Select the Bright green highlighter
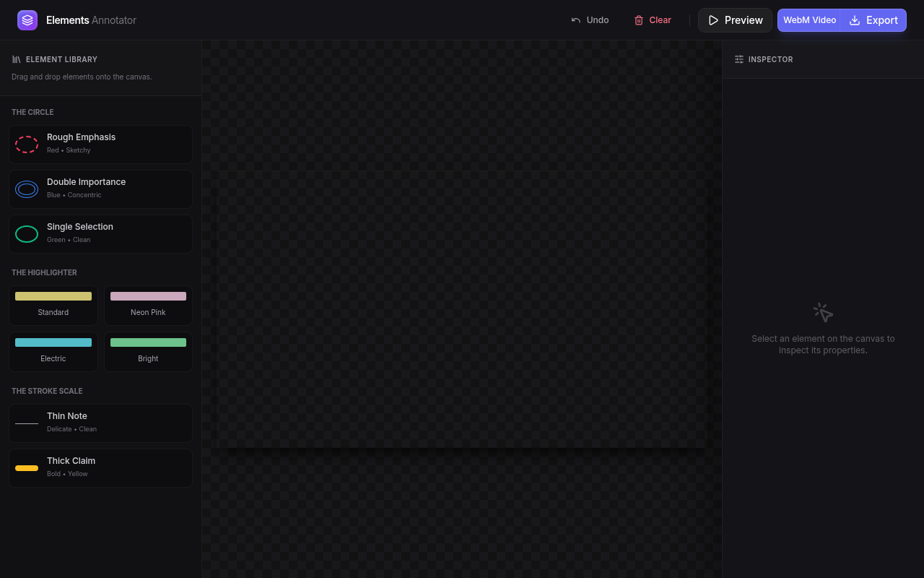Screen dimensions: 924x578 [148, 351]
